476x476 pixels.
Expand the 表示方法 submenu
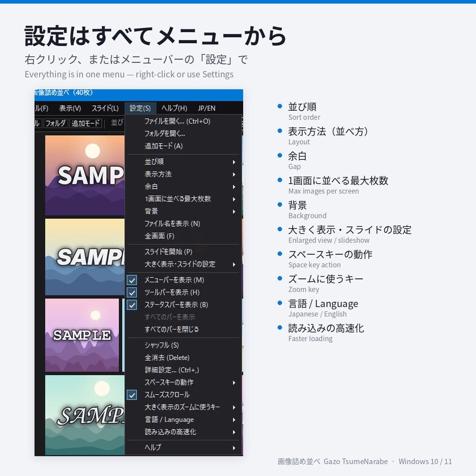pyautogui.click(x=183, y=174)
